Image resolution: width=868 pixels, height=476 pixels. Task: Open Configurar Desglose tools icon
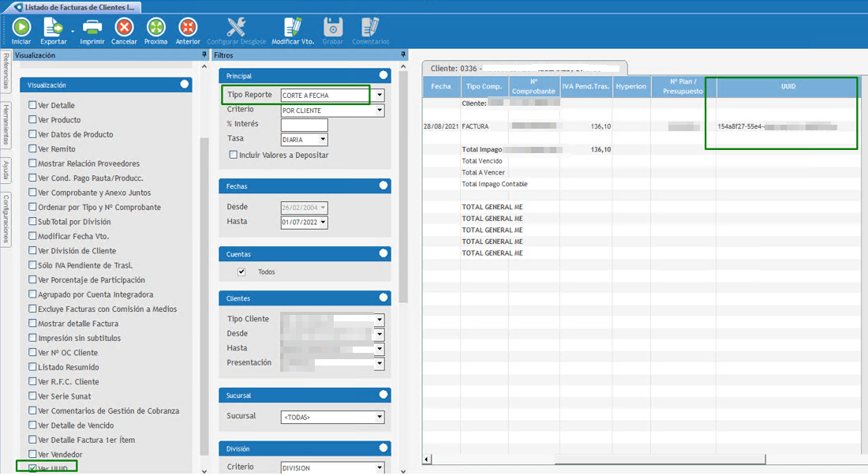[x=237, y=27]
